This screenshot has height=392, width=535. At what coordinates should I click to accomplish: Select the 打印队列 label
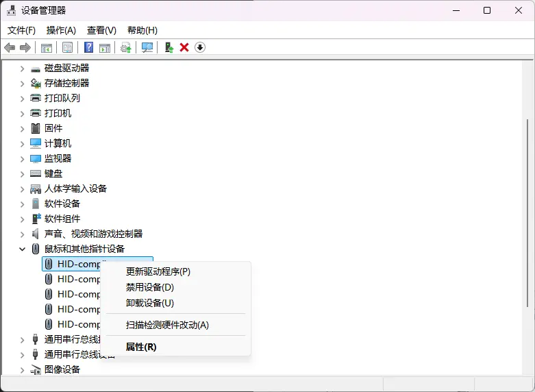[62, 98]
